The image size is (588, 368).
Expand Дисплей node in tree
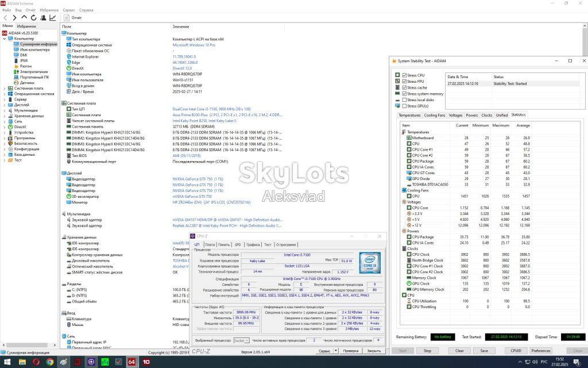point(4,105)
